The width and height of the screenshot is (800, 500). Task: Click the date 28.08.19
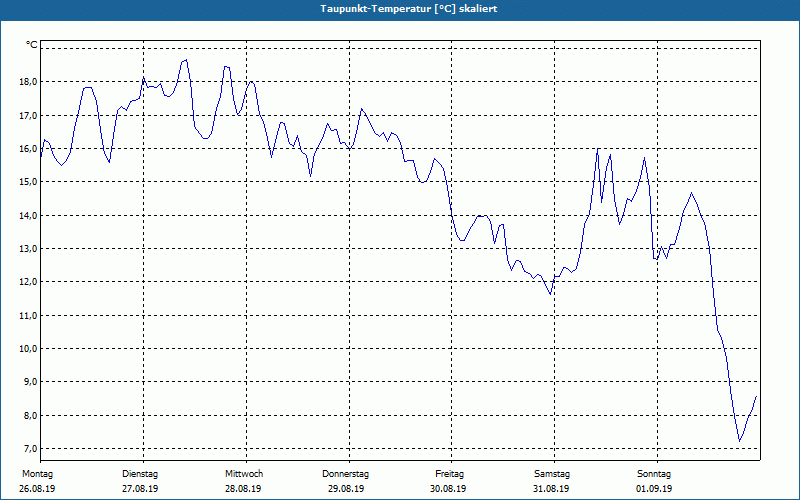tap(243, 489)
